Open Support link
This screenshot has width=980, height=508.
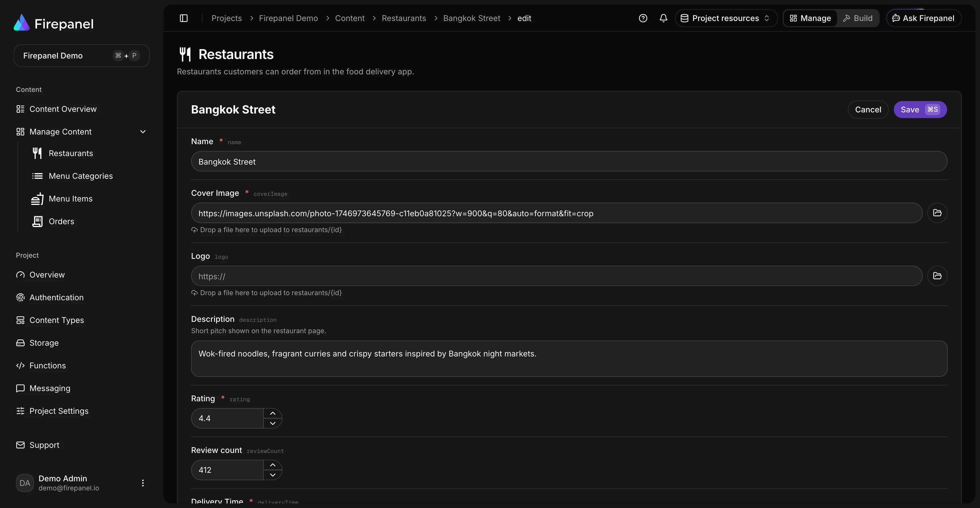38,445
